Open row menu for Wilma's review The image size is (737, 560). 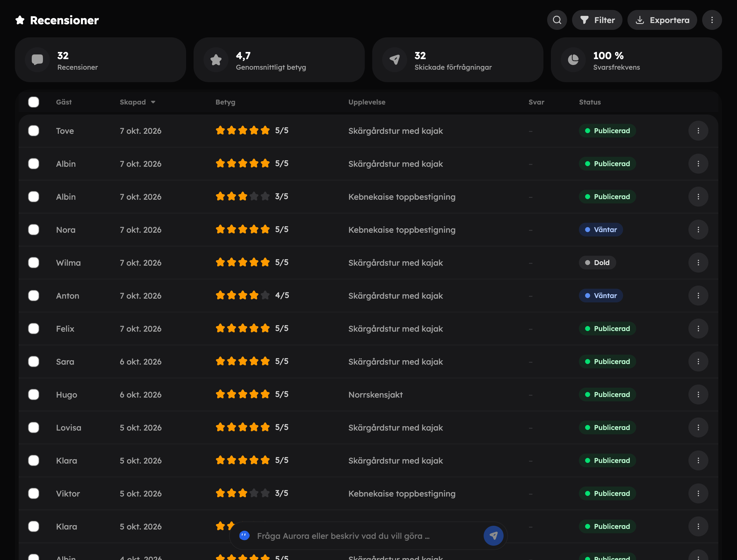pyautogui.click(x=698, y=263)
